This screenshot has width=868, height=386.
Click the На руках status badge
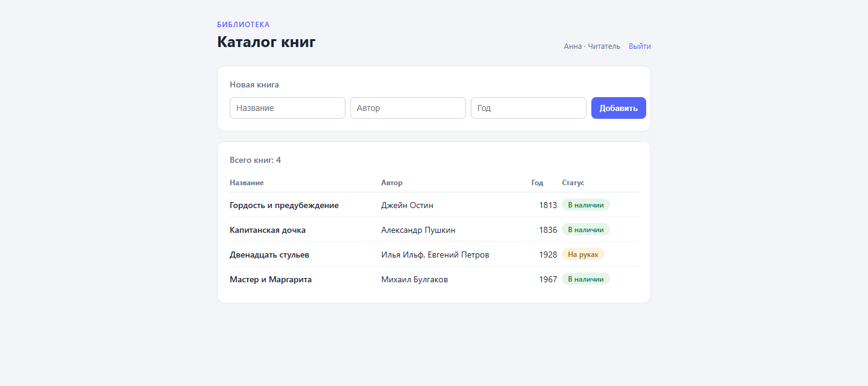click(583, 255)
